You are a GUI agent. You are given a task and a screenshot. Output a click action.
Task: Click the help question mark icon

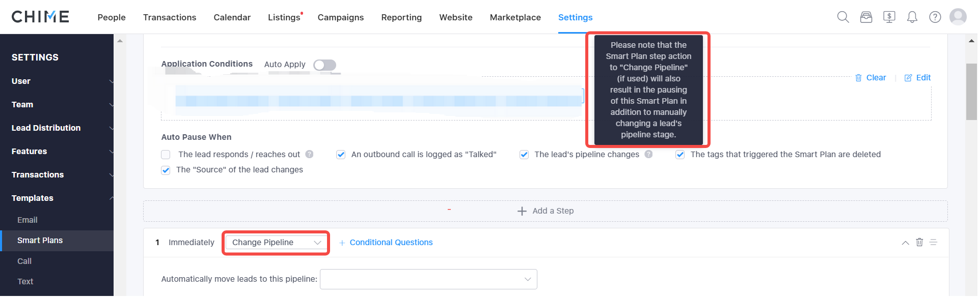(x=935, y=17)
